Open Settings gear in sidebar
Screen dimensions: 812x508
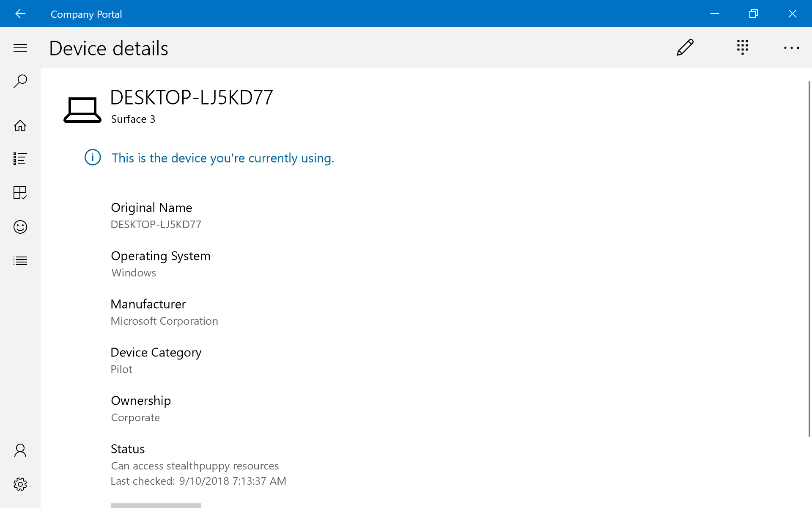(x=20, y=483)
